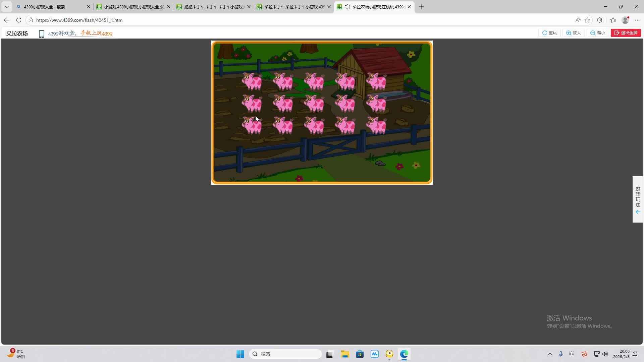This screenshot has width=644, height=362.
Task: Open the 手机上玩4399 link
Action: pyautogui.click(x=96, y=34)
